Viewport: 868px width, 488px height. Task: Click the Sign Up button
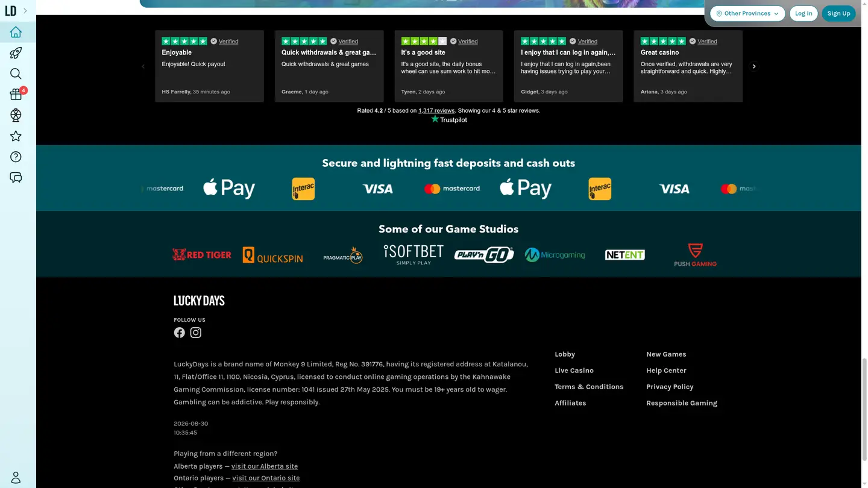coord(838,13)
